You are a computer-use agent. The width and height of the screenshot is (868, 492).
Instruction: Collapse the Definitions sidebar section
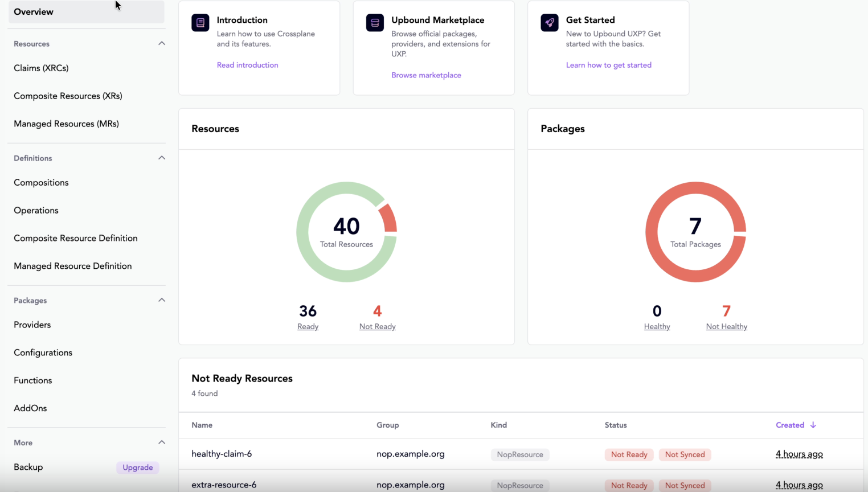point(161,158)
